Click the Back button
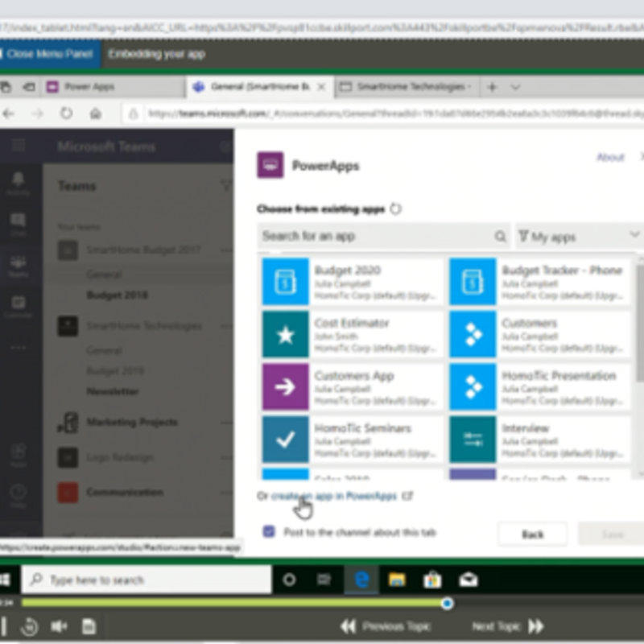644x644 pixels. (532, 534)
